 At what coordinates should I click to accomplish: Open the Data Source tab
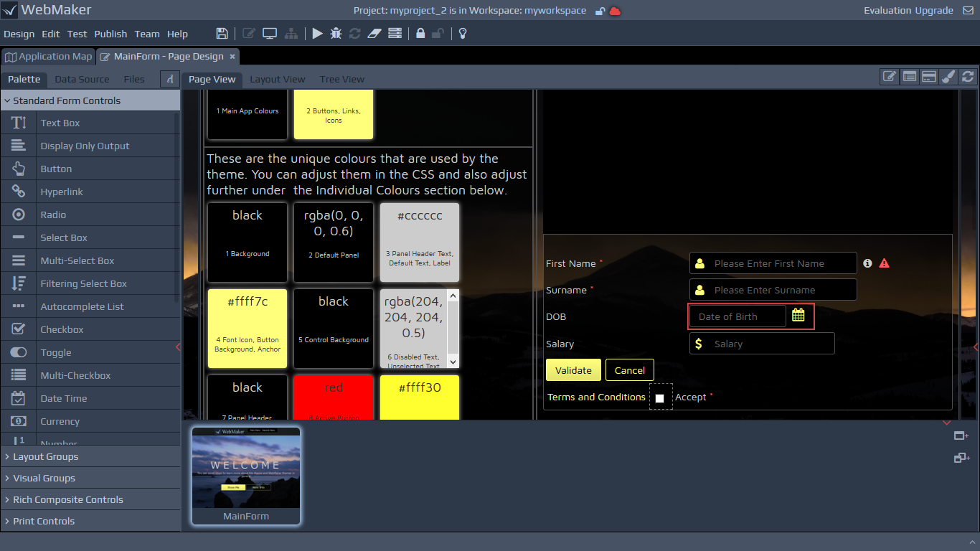tap(83, 79)
